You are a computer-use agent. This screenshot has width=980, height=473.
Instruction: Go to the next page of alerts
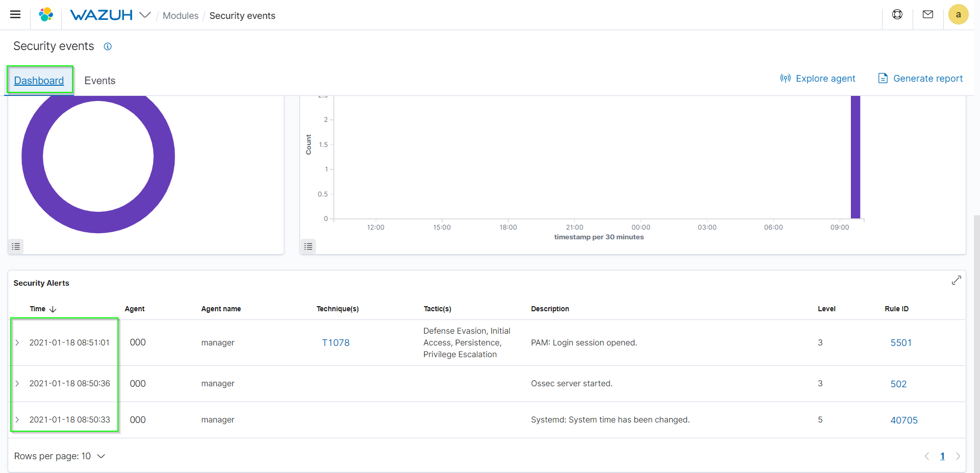[958, 456]
